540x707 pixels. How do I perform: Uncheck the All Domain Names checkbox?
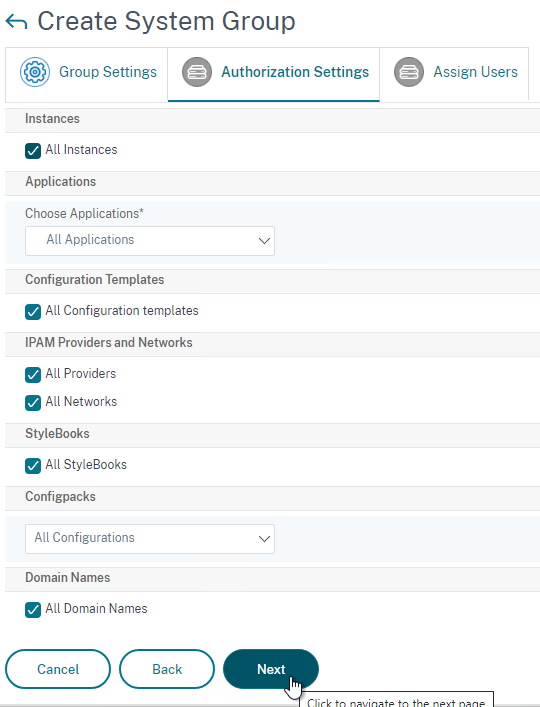33,610
